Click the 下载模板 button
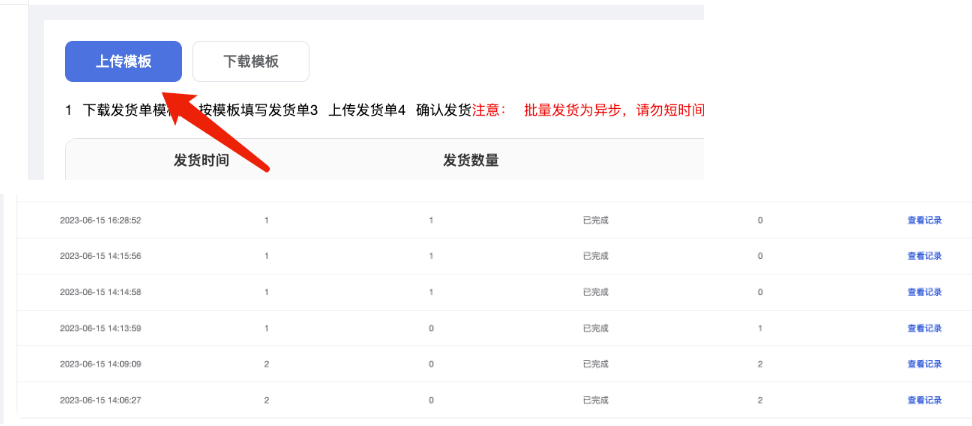 [x=251, y=61]
